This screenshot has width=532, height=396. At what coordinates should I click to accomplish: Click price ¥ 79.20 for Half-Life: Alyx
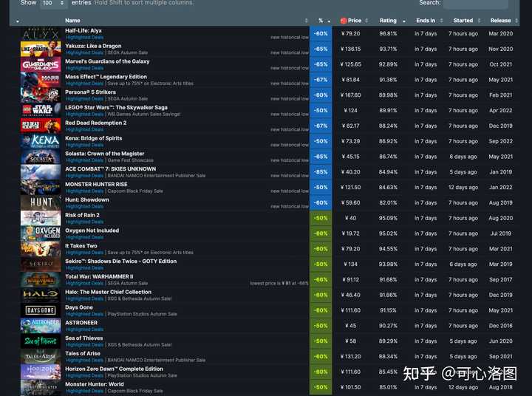(350, 33)
